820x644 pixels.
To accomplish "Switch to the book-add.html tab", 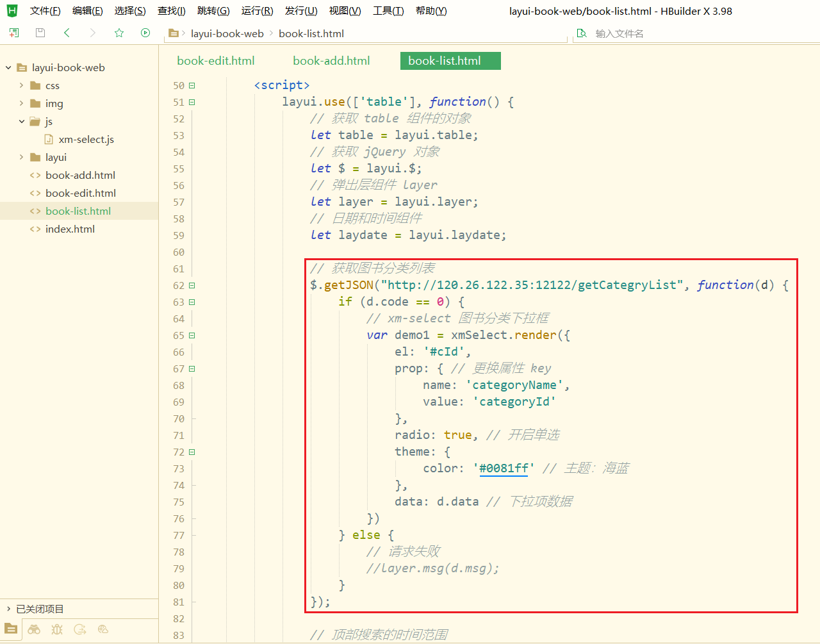I will point(331,61).
